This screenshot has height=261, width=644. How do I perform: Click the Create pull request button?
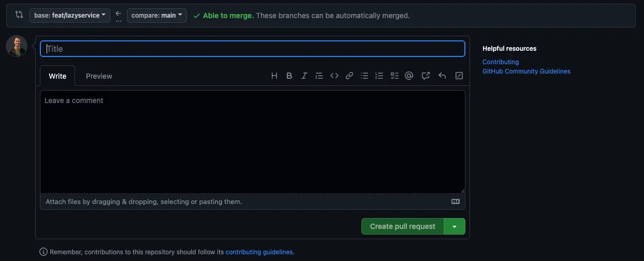coord(402,226)
